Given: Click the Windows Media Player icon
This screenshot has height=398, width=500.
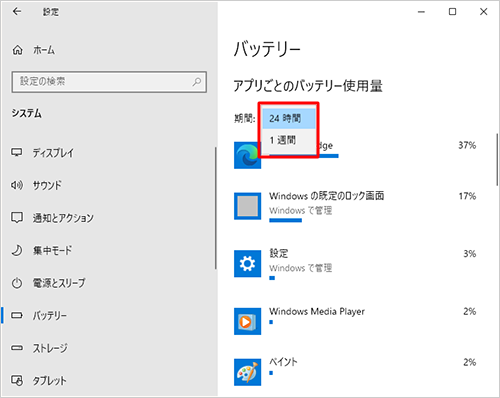Looking at the screenshot, I should [247, 321].
